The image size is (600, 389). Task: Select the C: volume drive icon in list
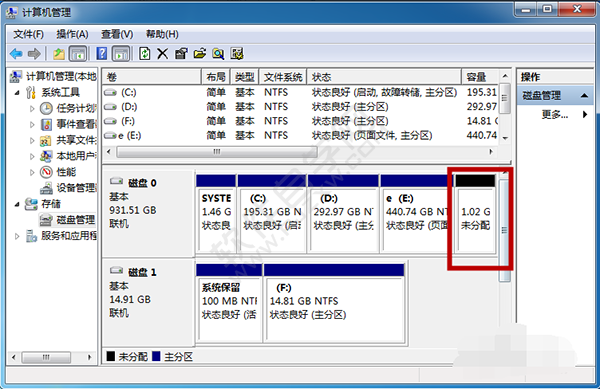tap(110, 93)
